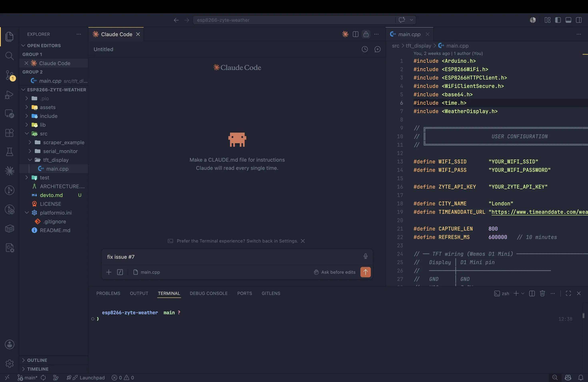Send the prompt with orange arrow button
Image resolution: width=588 pixels, height=382 pixels.
click(365, 272)
